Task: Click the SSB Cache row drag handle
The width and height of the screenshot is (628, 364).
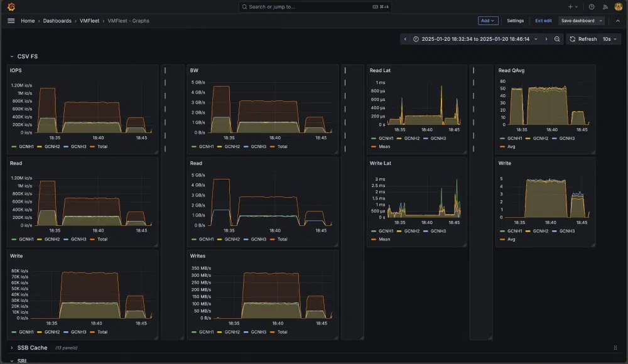Action: point(615,348)
